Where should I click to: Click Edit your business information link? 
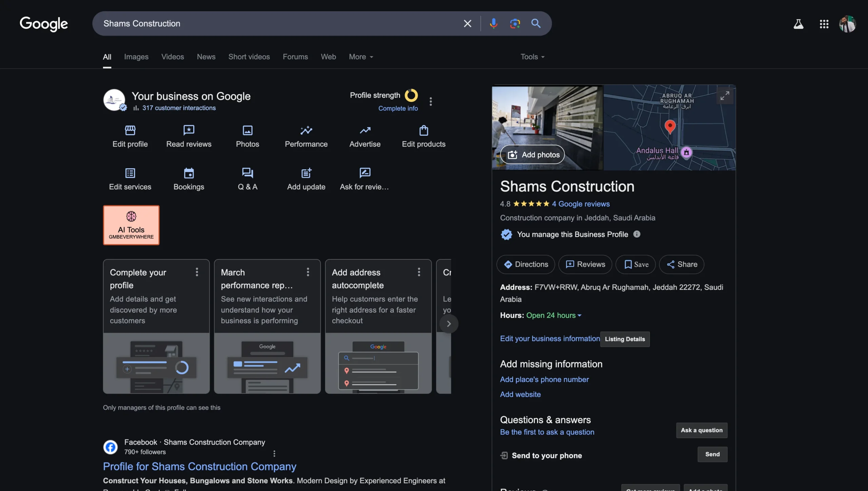click(550, 339)
